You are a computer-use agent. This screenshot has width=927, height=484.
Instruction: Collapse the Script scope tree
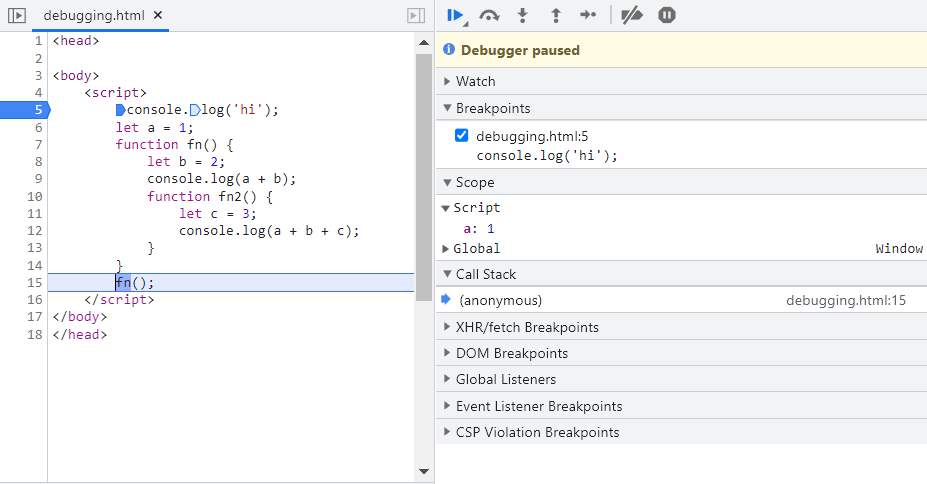pos(446,208)
